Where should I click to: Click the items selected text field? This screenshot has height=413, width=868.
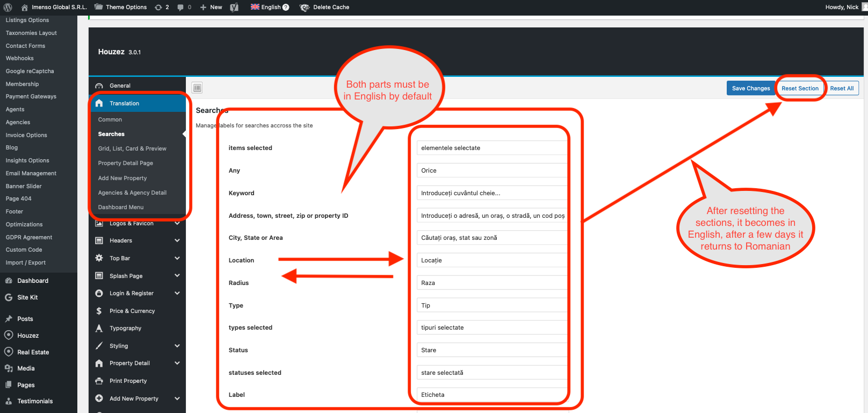tap(493, 148)
